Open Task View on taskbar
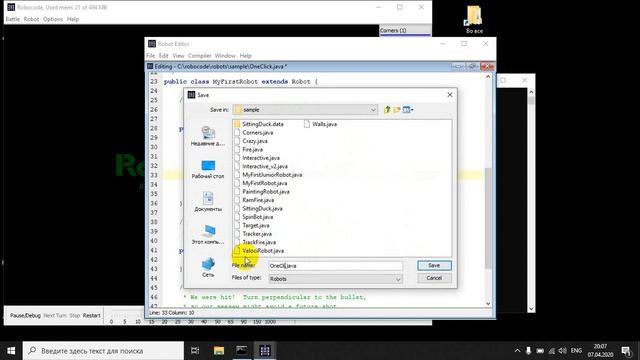Screen dimensions: 640x360 (x=195, y=351)
